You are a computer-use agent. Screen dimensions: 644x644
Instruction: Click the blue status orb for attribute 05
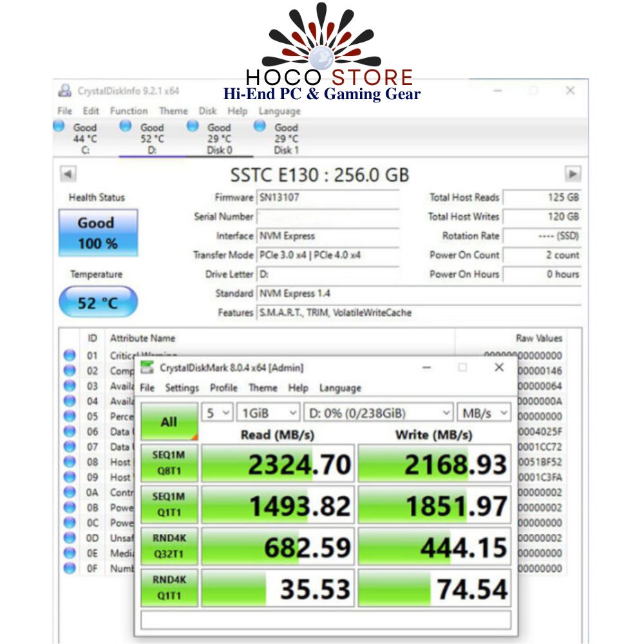coord(70,416)
